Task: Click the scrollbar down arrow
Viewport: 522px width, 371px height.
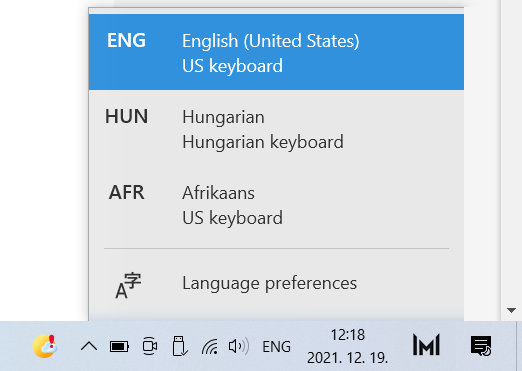Action: [511, 310]
